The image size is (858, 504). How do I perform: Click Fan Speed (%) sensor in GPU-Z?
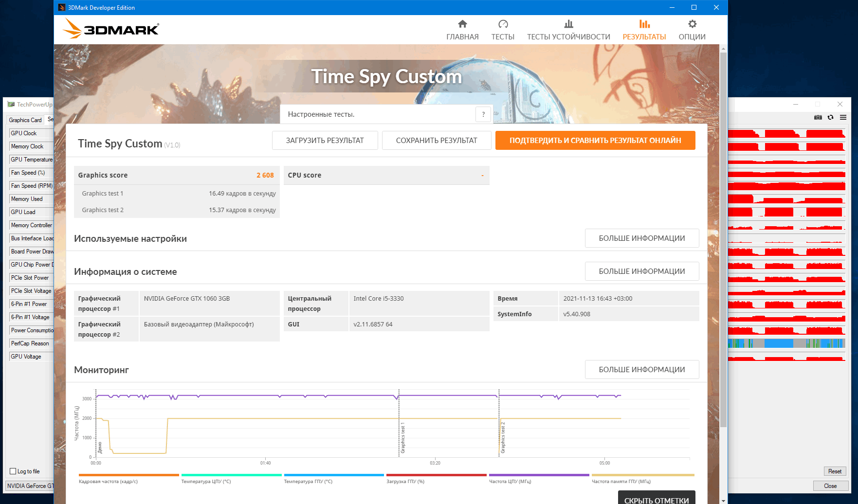click(31, 172)
